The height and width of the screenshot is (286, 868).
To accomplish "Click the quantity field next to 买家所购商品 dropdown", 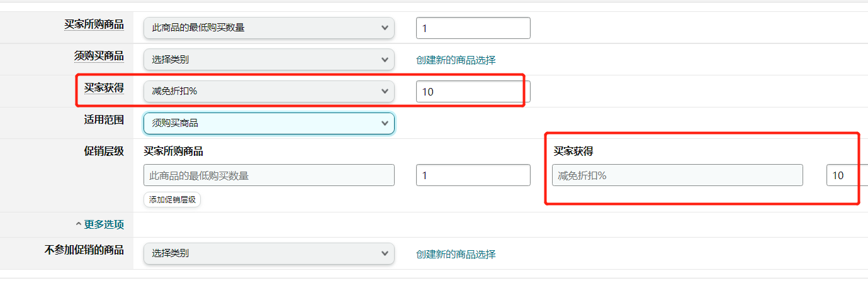I will pyautogui.click(x=473, y=28).
